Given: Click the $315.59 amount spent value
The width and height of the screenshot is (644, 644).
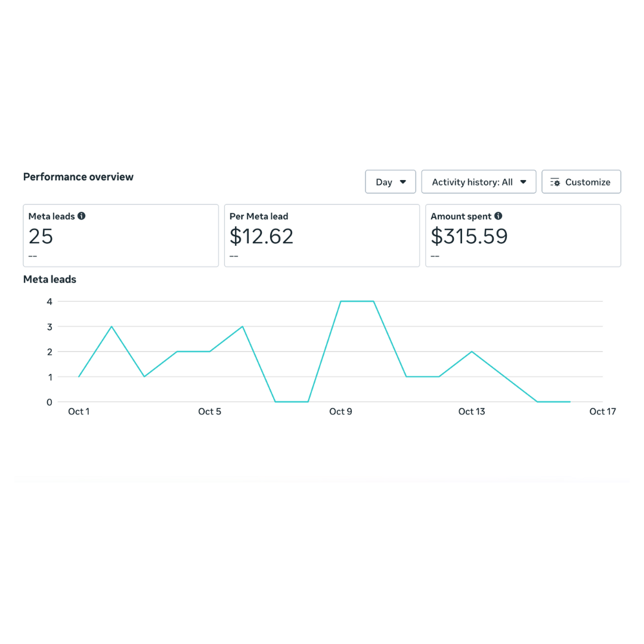Looking at the screenshot, I should [x=469, y=237].
